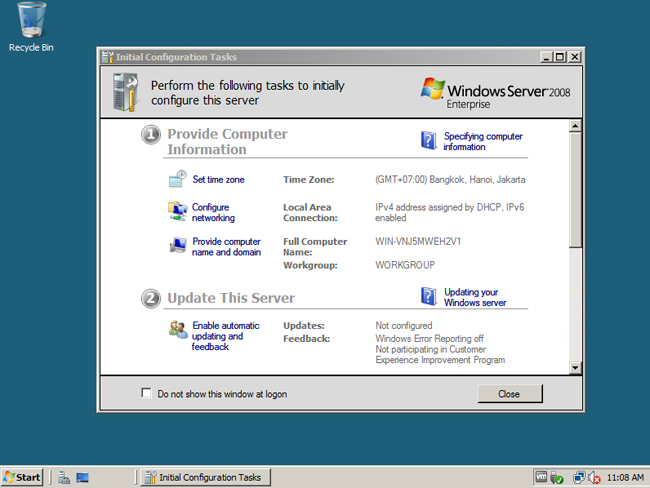Image resolution: width=650 pixels, height=488 pixels.
Task: Click the Initial Configuration Tasks title bar icon
Action: [x=108, y=57]
